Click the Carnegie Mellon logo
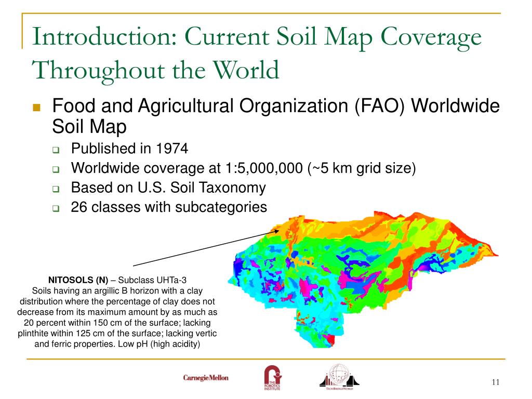The height and width of the screenshot is (399, 532). (206, 378)
